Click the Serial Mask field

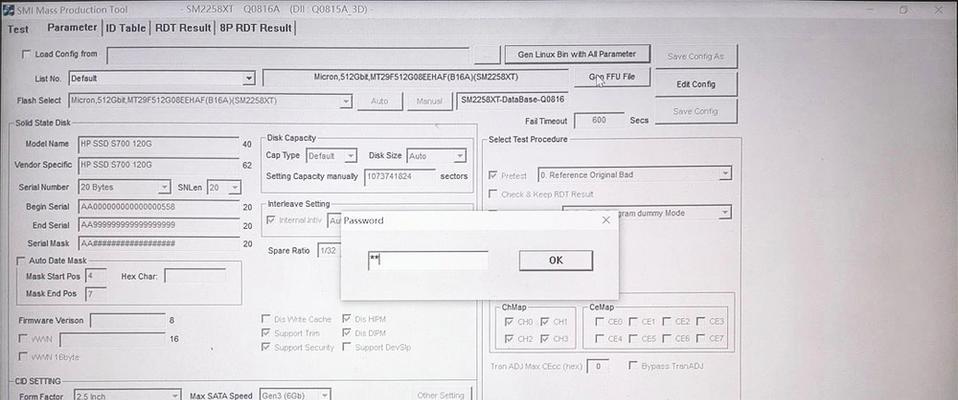159,244
